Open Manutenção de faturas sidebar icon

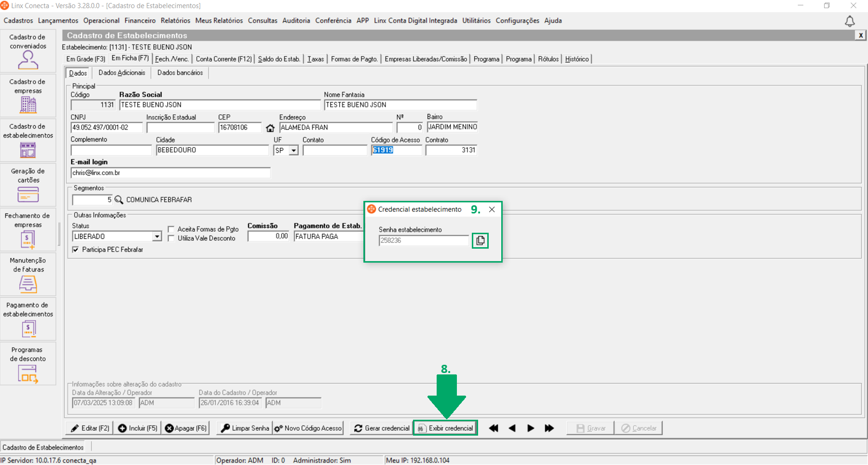tap(28, 275)
